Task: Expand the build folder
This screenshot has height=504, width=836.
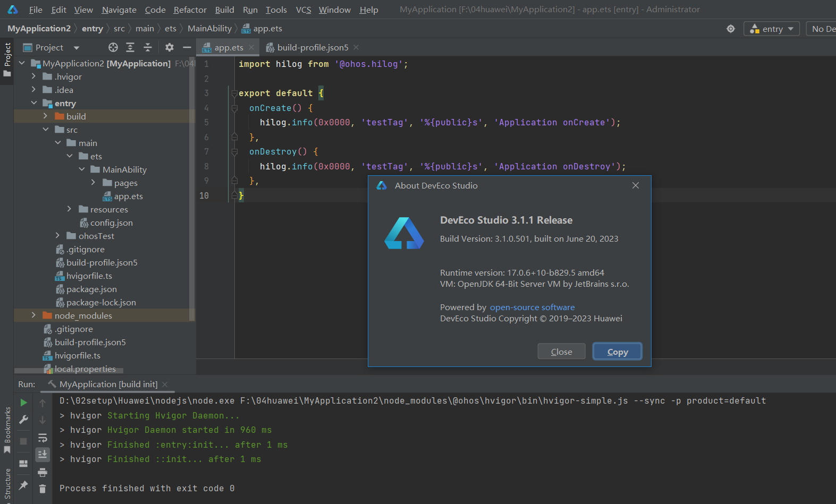Action: click(x=45, y=116)
